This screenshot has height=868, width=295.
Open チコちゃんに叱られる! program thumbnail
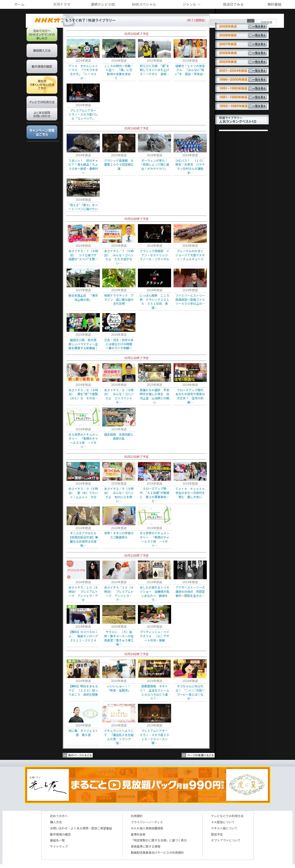point(190,668)
